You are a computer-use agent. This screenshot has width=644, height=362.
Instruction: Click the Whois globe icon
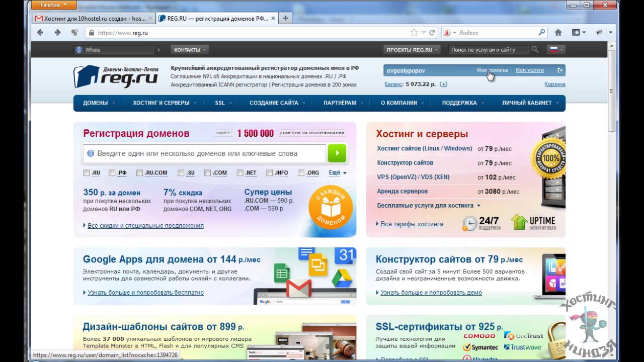coord(79,50)
